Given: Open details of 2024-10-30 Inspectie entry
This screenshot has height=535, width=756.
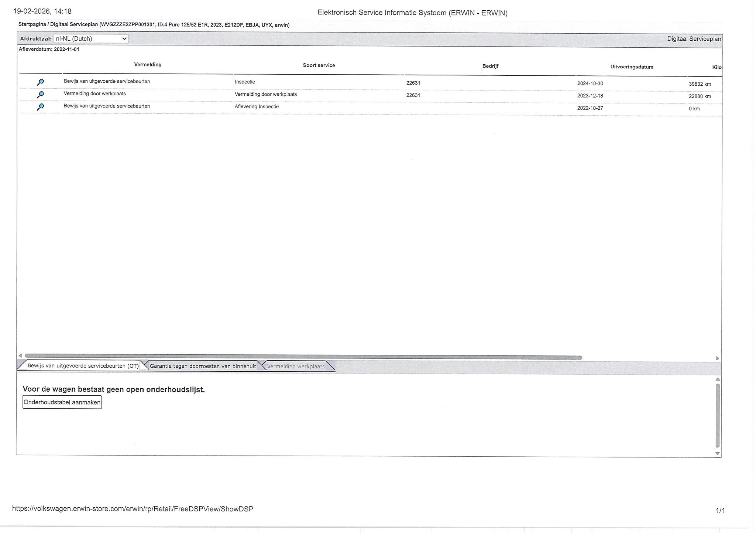Looking at the screenshot, I should [41, 82].
